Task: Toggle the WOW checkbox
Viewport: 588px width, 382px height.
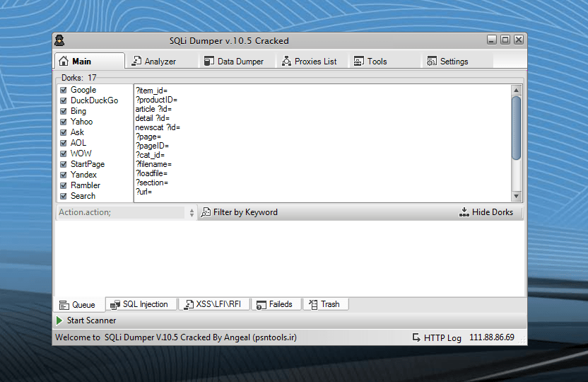Action: coord(64,154)
